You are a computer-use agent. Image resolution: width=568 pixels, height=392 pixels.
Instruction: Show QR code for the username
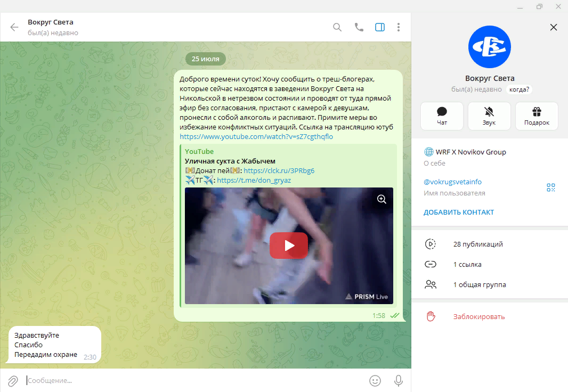coord(550,187)
